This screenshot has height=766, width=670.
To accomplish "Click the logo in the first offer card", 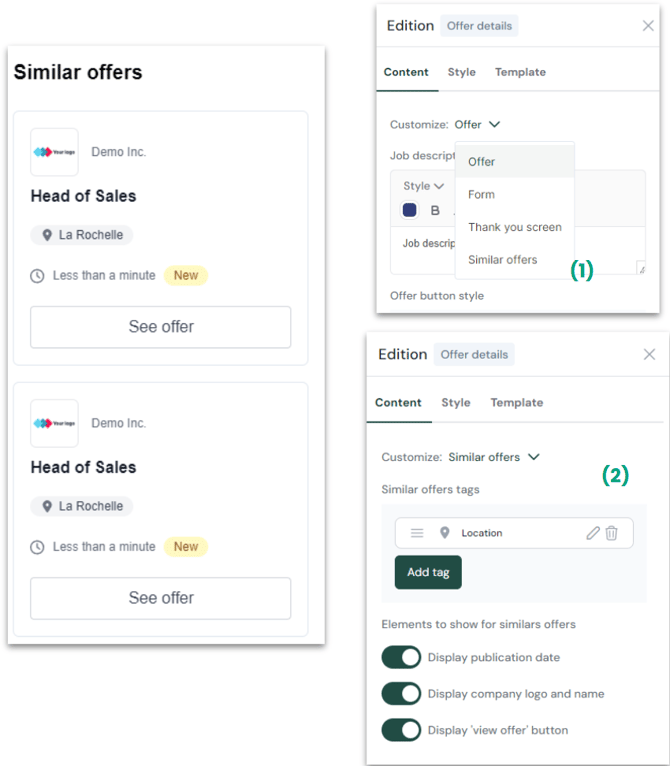I will pyautogui.click(x=54, y=152).
